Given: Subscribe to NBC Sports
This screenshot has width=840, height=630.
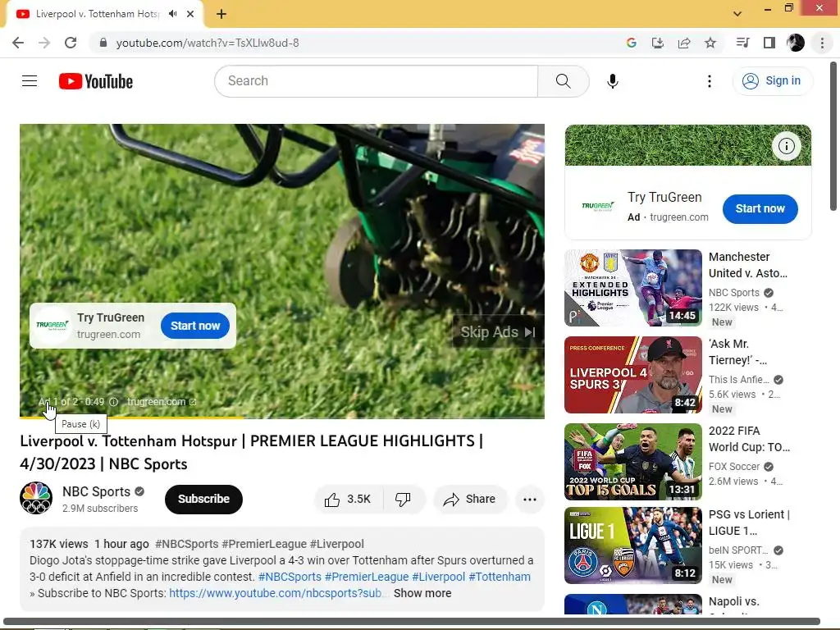Looking at the screenshot, I should [203, 500].
